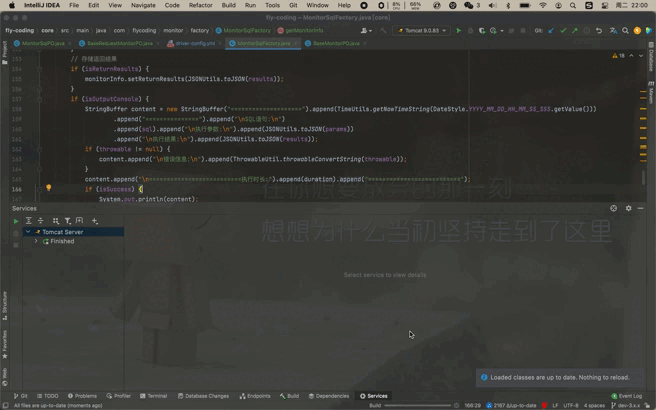The width and height of the screenshot is (656, 410).
Task: Open the Refactor menu
Action: pyautogui.click(x=200, y=5)
